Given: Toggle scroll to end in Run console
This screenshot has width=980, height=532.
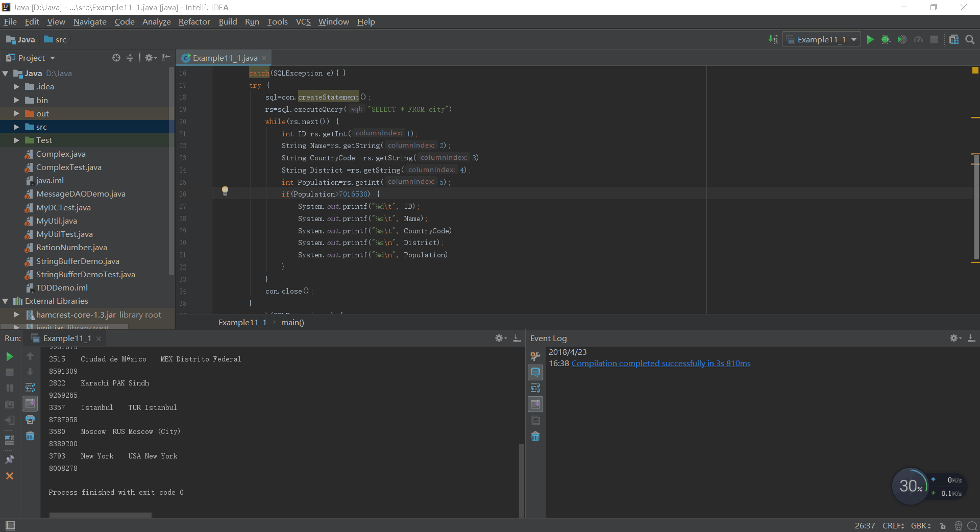Looking at the screenshot, I should point(30,404).
